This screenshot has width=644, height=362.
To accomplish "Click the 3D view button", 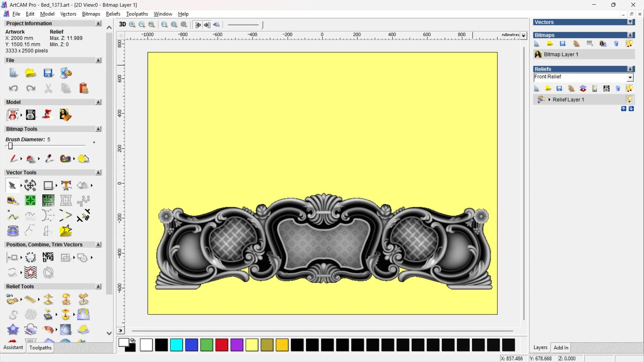I will (x=122, y=24).
